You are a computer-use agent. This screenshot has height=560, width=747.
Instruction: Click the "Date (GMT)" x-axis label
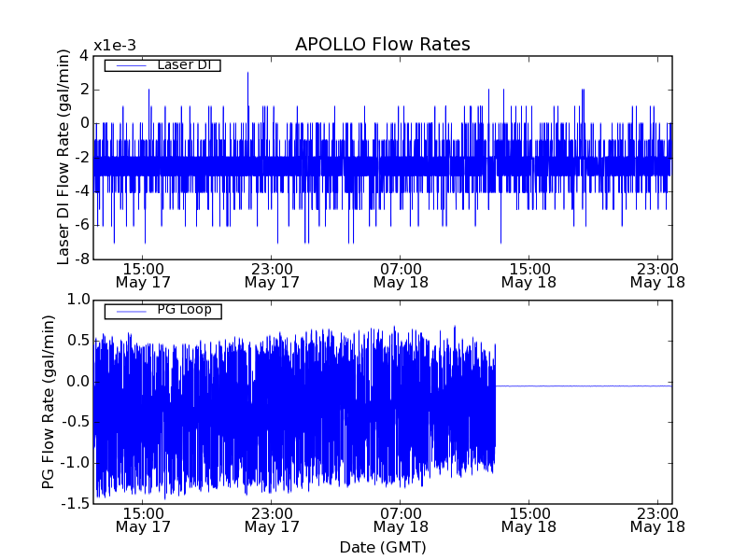click(382, 547)
